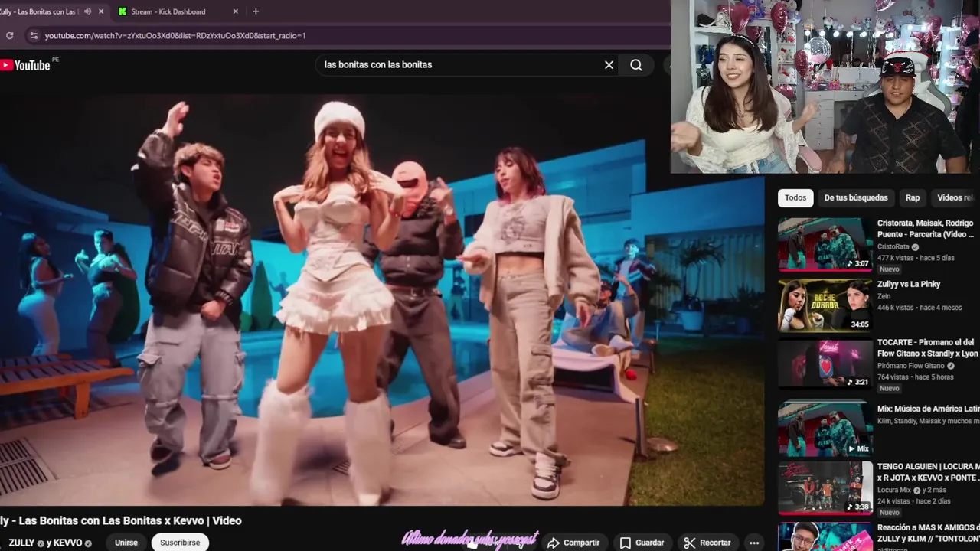980x551 pixels.
Task: Click 'Klim, Standly, Maisak y muchos más' text
Action: 929,421
